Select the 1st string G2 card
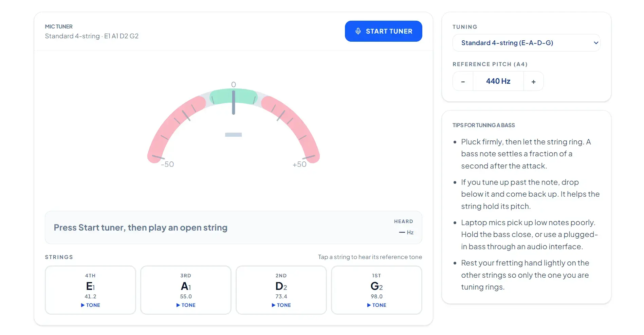644x335 pixels. pyautogui.click(x=376, y=290)
